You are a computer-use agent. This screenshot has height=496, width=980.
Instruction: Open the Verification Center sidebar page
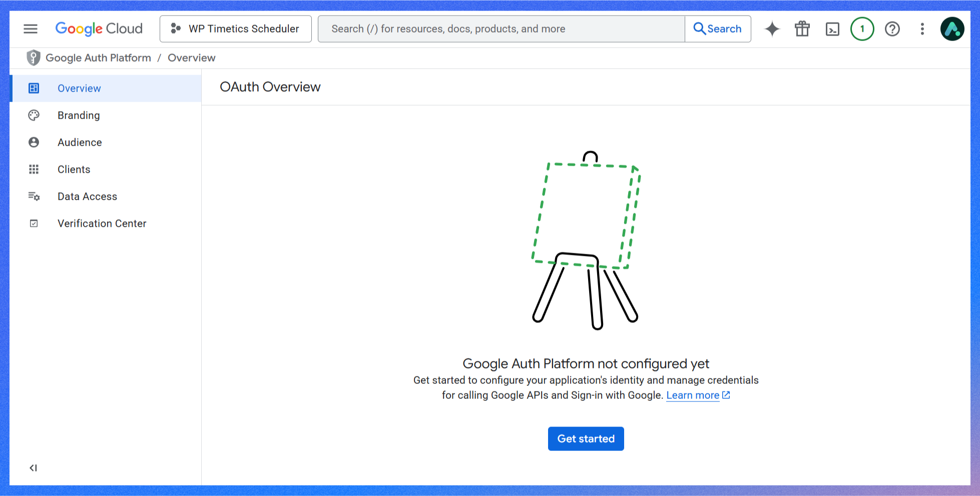[x=106, y=224]
